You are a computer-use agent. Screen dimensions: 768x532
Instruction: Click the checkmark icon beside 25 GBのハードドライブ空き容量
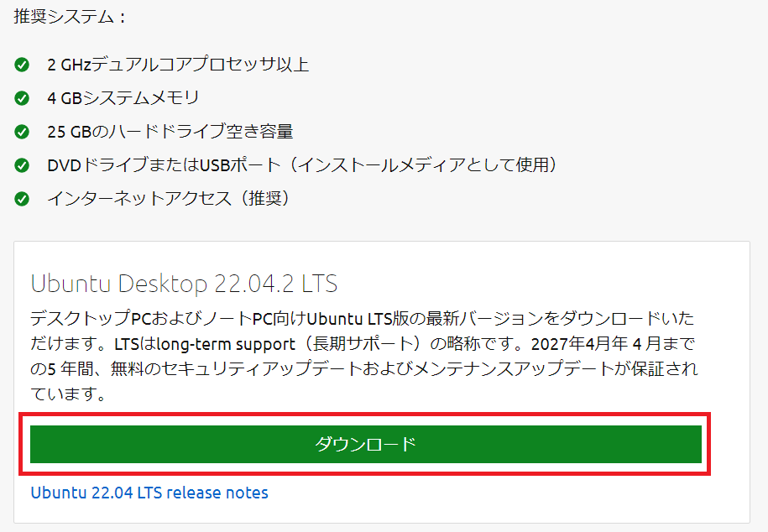coord(22,132)
